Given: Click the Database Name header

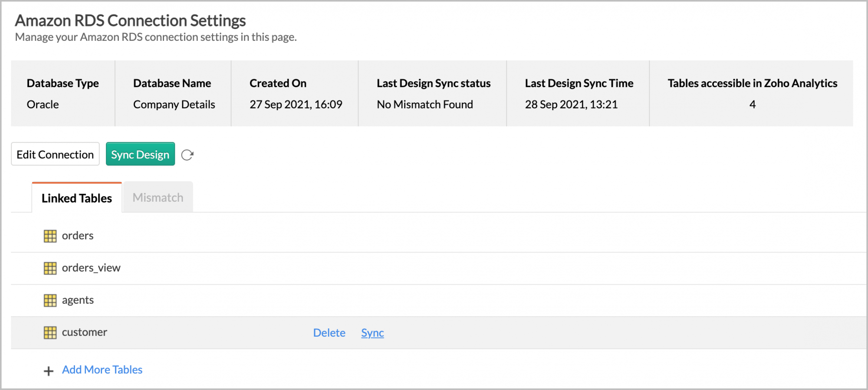Looking at the screenshot, I should pos(172,83).
